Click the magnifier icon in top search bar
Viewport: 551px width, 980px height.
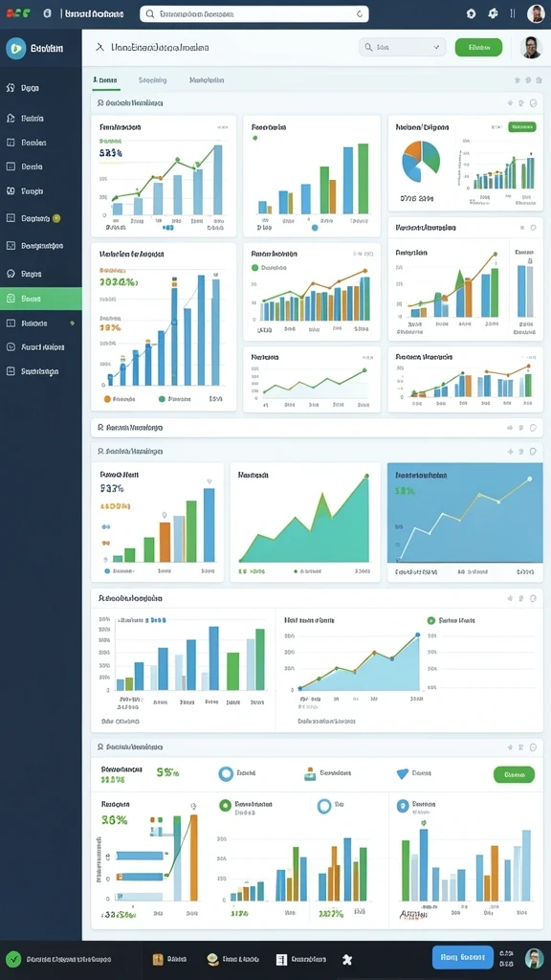click(x=150, y=13)
